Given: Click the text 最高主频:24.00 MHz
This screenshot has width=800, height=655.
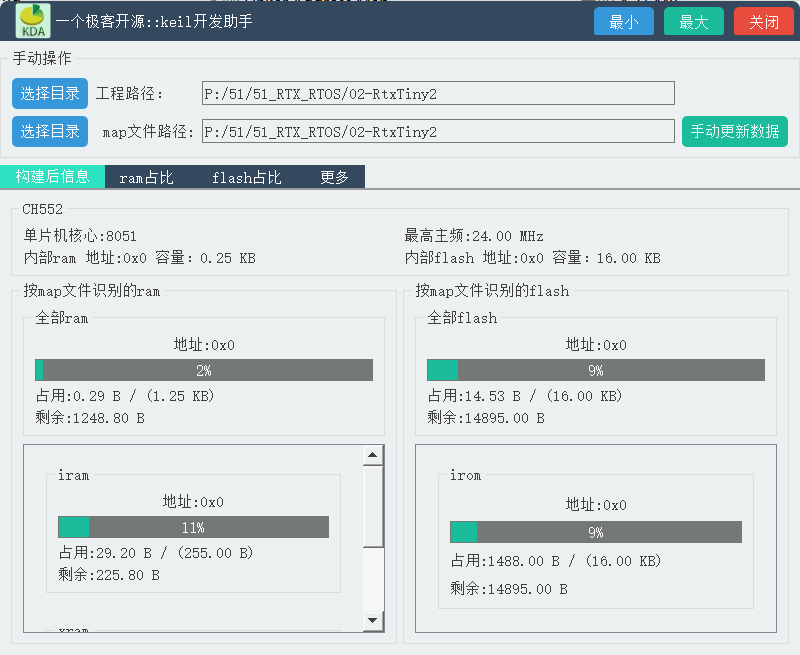Looking at the screenshot, I should tap(474, 236).
